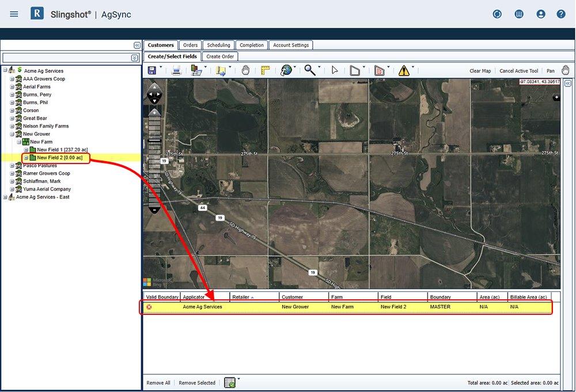Select the Nelson Family Farms customer

pos(46,126)
